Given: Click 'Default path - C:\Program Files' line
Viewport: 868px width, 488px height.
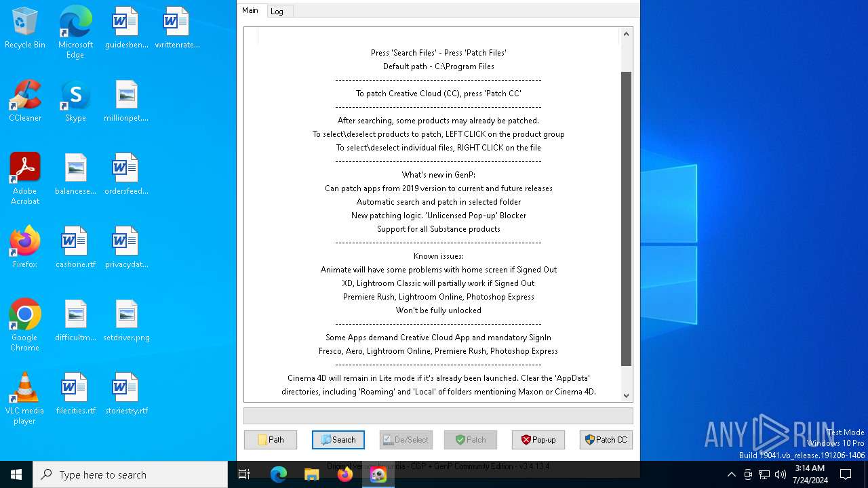Looking at the screenshot, I should tap(439, 66).
